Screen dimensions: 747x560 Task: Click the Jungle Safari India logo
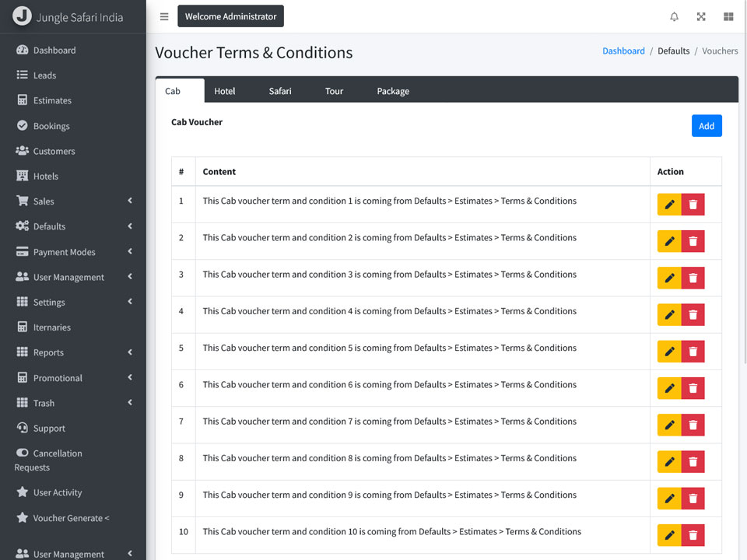tap(68, 16)
